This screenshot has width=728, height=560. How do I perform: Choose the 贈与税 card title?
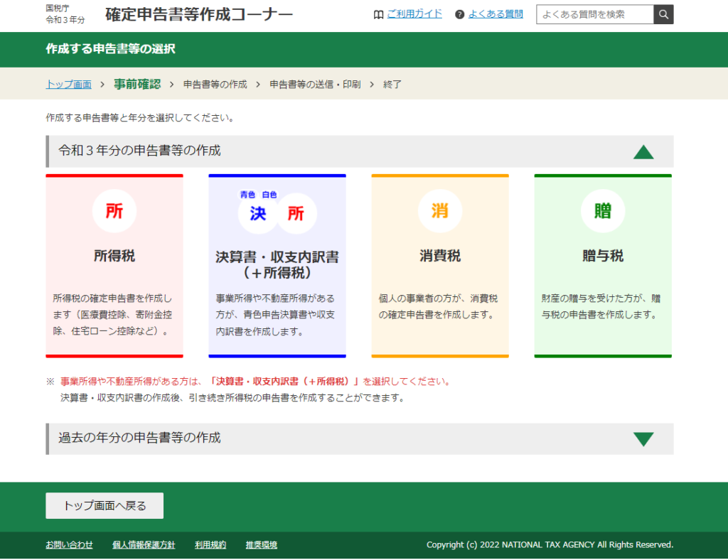[603, 256]
